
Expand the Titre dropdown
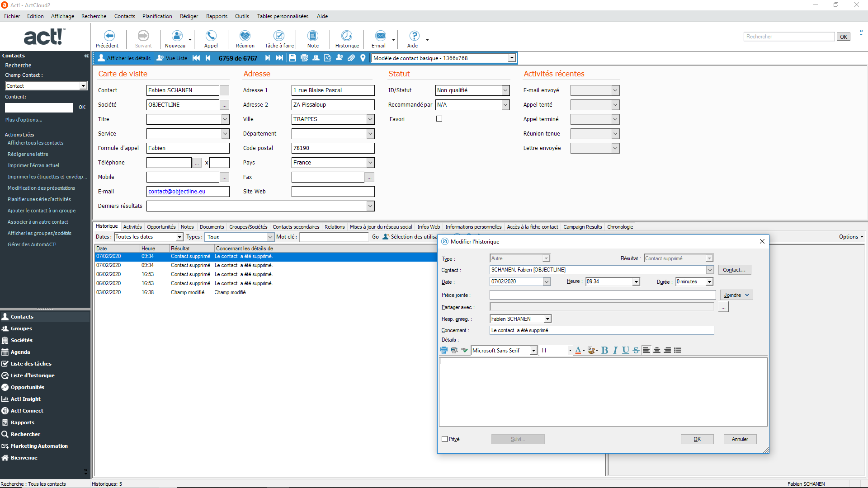point(225,119)
